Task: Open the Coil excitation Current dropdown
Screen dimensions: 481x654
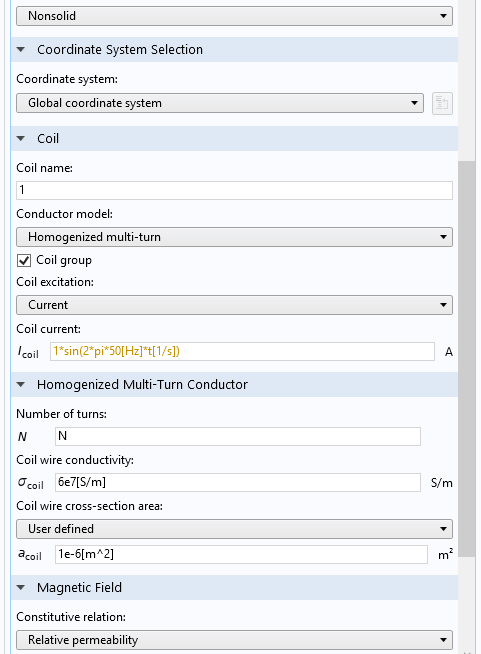Action: [234, 305]
